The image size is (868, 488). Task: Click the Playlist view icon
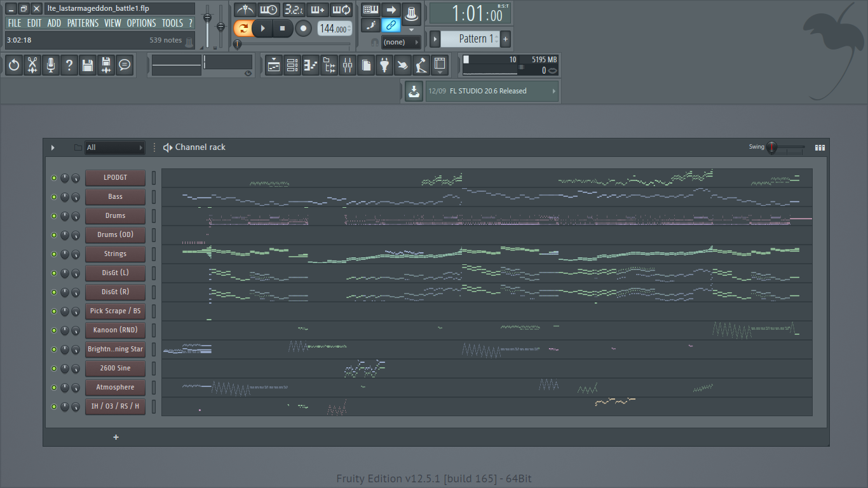click(x=274, y=65)
